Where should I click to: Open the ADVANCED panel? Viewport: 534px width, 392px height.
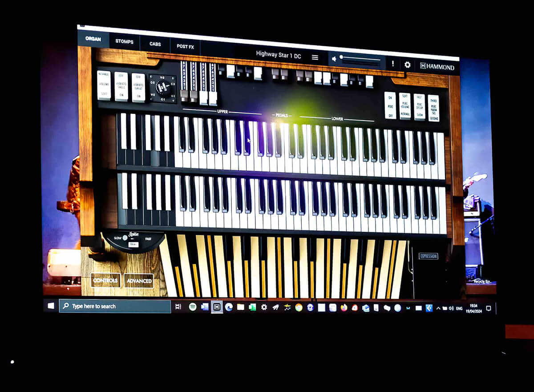[x=139, y=281]
